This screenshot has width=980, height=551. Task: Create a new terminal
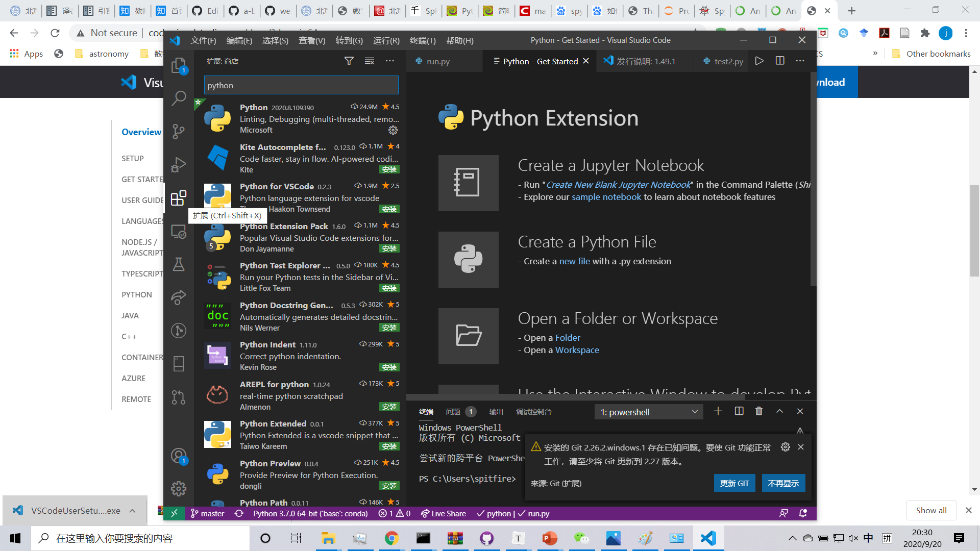click(x=718, y=412)
